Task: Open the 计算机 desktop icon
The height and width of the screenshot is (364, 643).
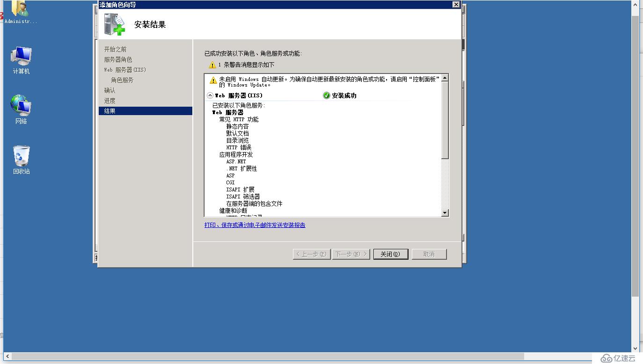Action: click(x=21, y=60)
